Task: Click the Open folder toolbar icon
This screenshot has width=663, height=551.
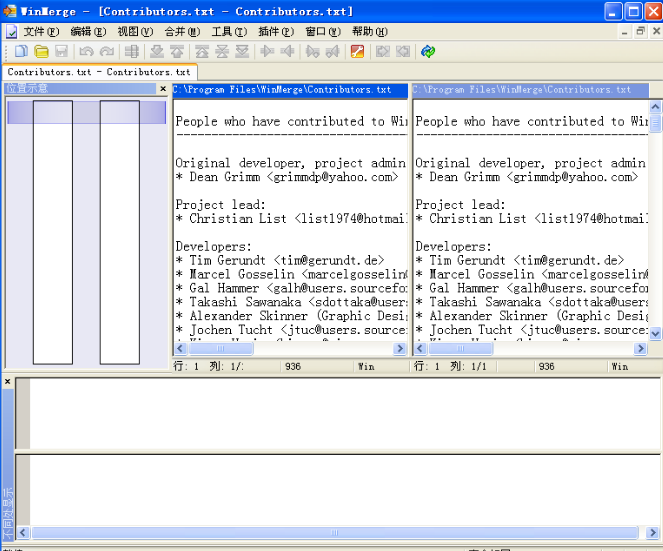Action: click(x=41, y=52)
